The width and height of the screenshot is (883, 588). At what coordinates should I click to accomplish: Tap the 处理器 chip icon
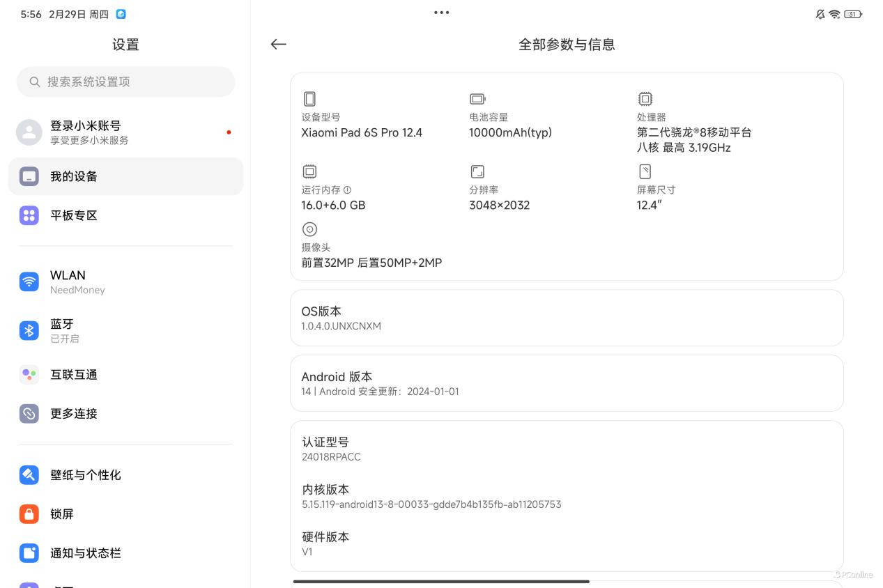[x=645, y=99]
